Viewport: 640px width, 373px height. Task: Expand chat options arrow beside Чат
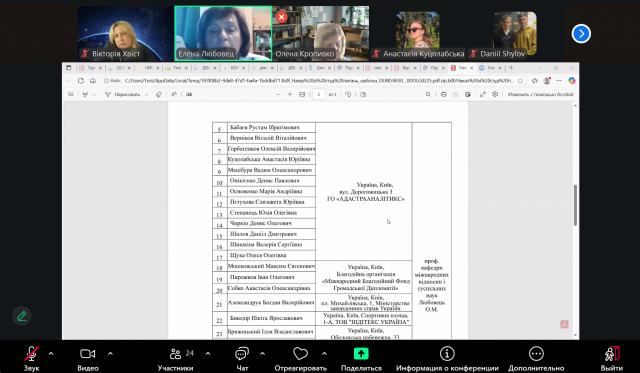(x=262, y=353)
